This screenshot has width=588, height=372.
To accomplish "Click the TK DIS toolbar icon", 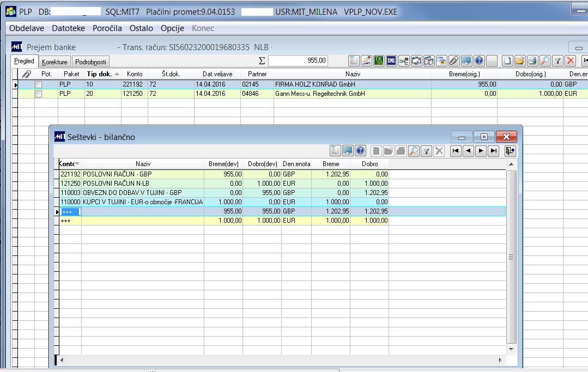I will 379,60.
